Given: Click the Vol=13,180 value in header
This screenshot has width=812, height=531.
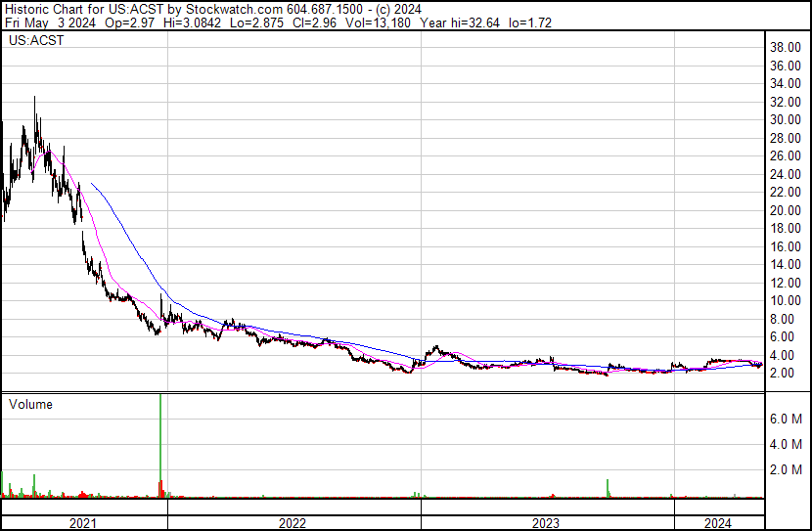Looking at the screenshot, I should pyautogui.click(x=378, y=22).
